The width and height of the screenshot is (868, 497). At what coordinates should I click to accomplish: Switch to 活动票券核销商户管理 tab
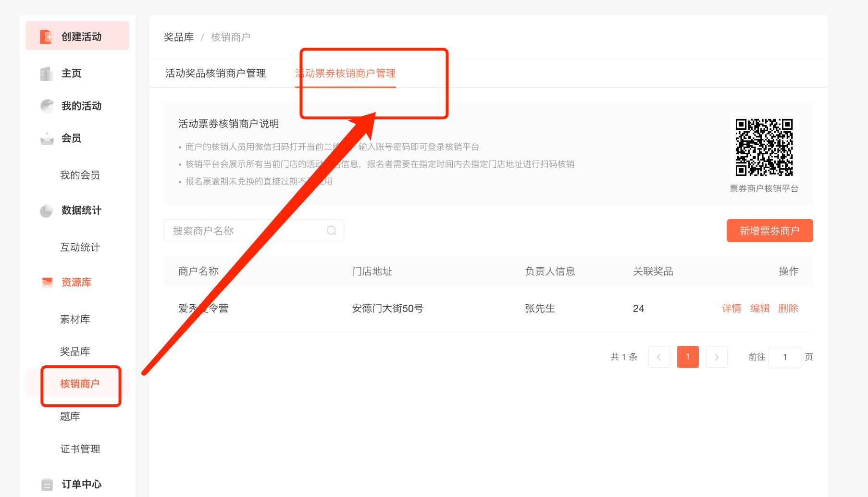[345, 74]
